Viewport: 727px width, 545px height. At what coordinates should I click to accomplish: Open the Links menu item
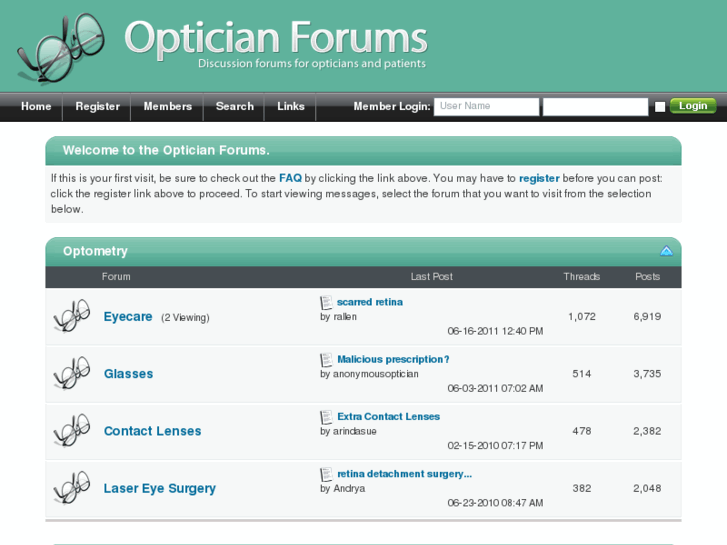point(291,106)
